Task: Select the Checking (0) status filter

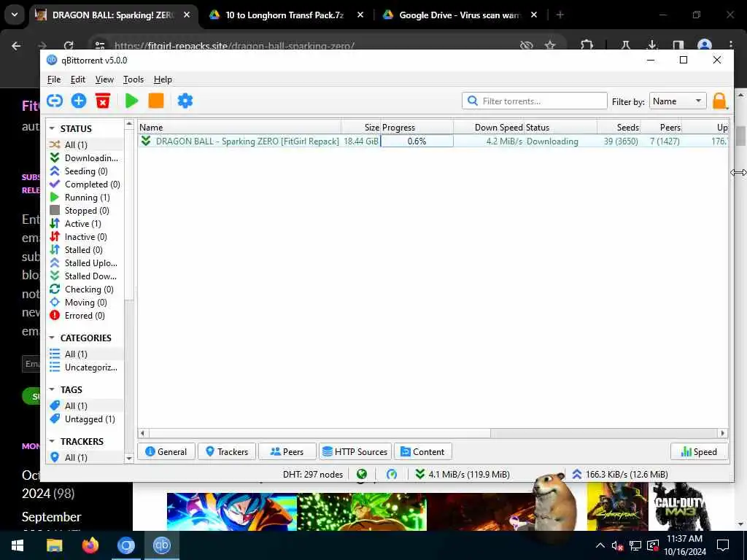Action: [x=85, y=289]
